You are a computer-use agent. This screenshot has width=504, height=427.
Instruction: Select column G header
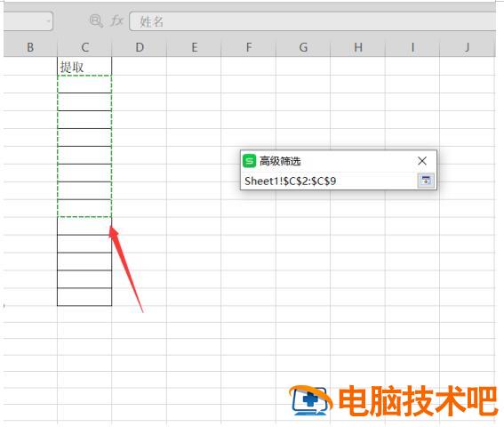(303, 47)
